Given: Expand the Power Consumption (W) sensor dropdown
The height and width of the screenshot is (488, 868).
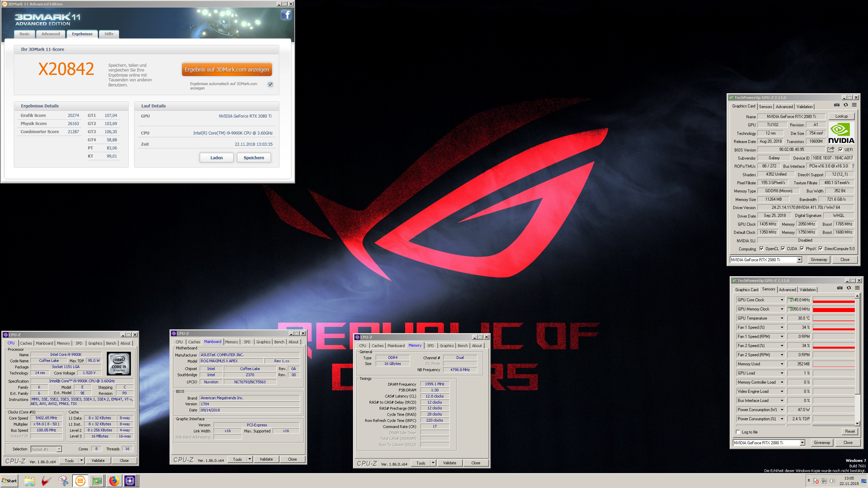Looking at the screenshot, I should [782, 410].
